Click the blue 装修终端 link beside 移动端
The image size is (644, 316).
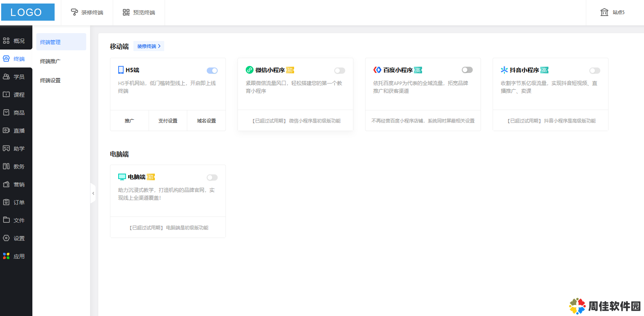click(149, 46)
